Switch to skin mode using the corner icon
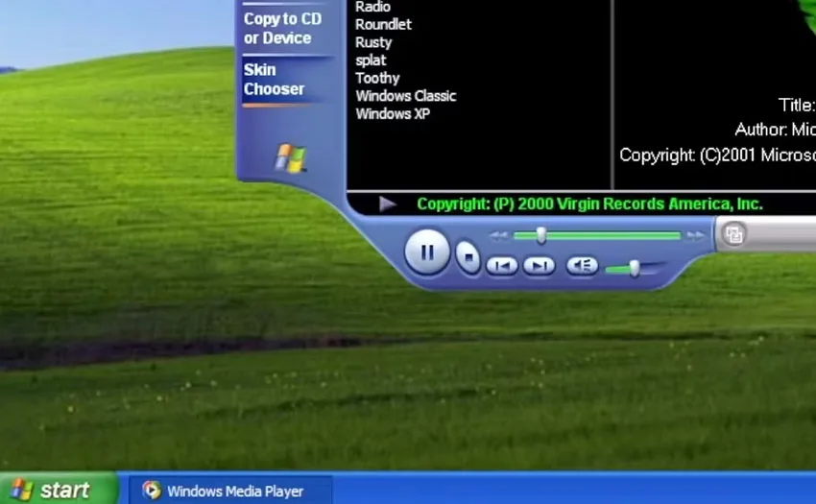Screen dimensions: 816x504 (733, 235)
